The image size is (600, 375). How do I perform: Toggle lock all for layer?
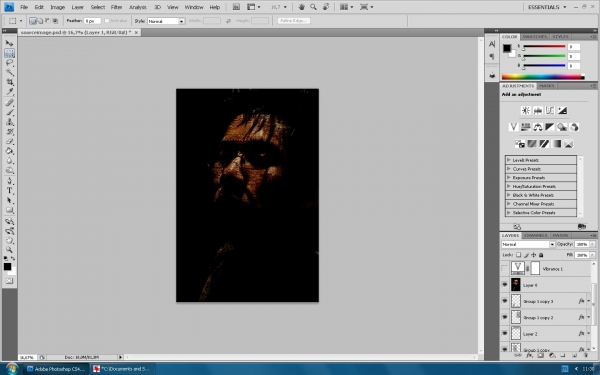click(541, 255)
